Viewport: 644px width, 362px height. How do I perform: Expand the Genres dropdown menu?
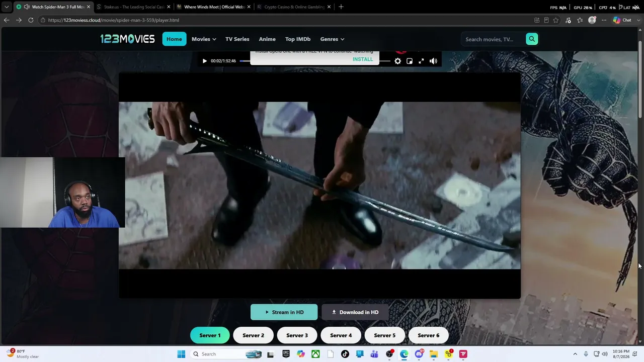pos(332,39)
